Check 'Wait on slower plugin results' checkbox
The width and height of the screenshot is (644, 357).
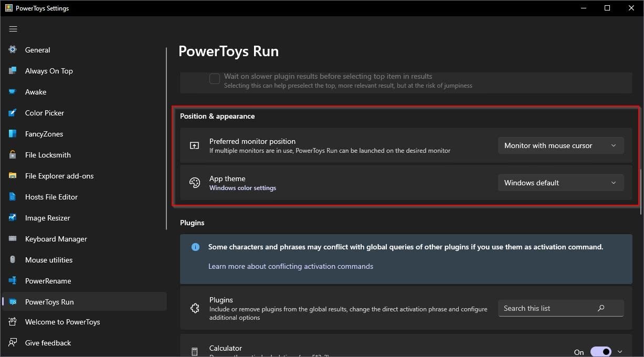[215, 79]
